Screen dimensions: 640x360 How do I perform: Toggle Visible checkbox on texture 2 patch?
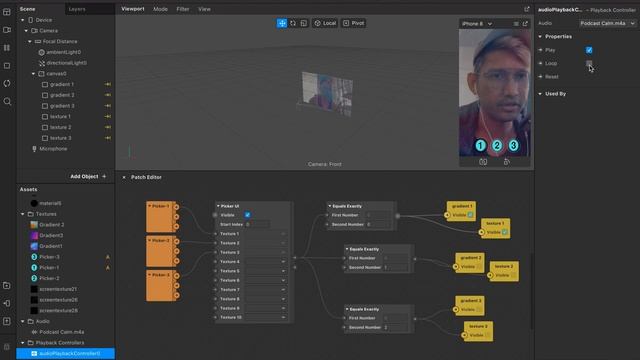(513, 276)
